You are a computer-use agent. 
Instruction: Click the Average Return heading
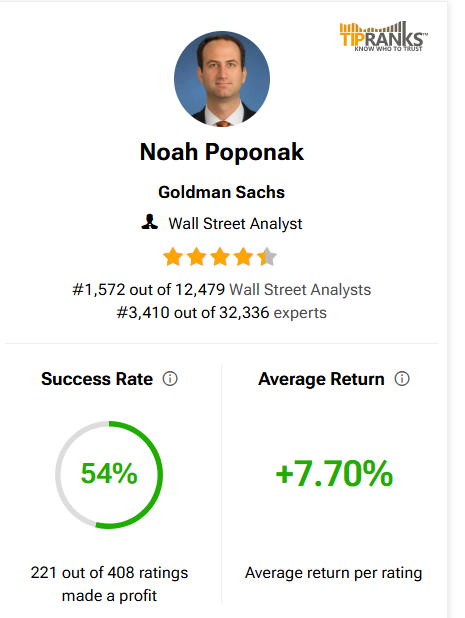(321, 379)
